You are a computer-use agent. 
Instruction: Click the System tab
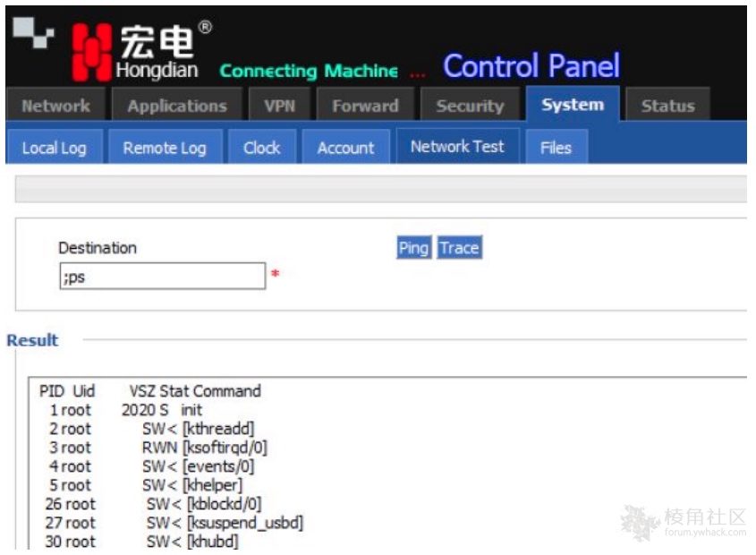coord(572,105)
